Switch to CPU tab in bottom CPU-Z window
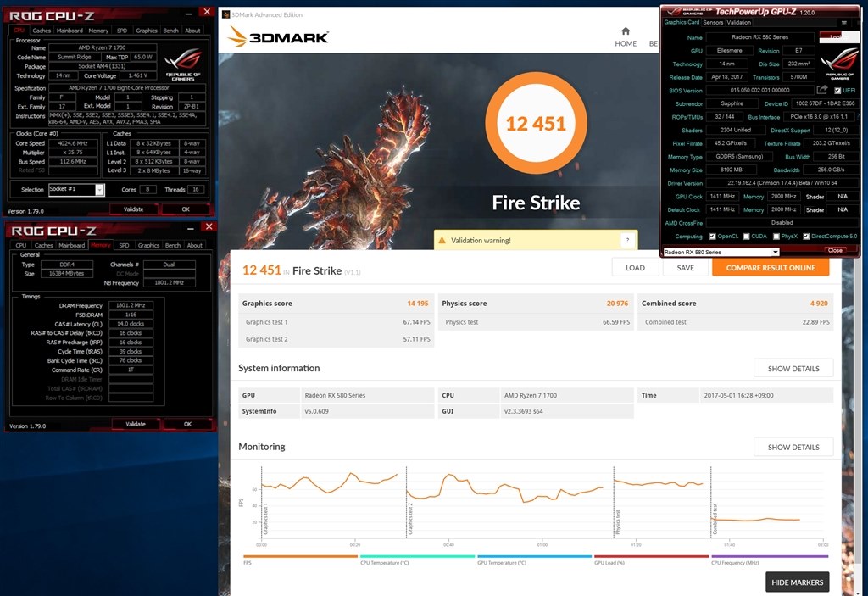868x596 pixels. tap(21, 245)
